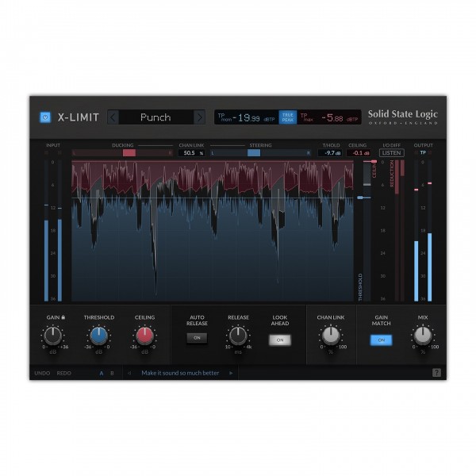Switch to B comparison state

tap(112, 373)
